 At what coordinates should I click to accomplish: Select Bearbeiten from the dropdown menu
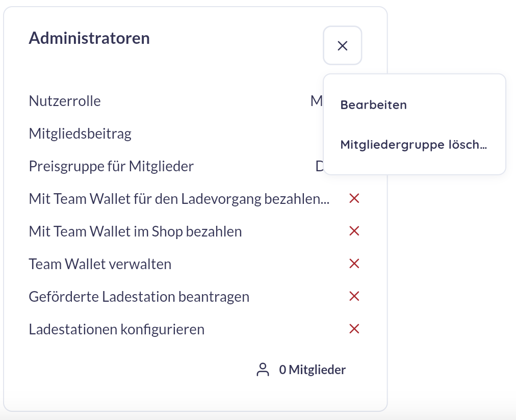click(374, 105)
